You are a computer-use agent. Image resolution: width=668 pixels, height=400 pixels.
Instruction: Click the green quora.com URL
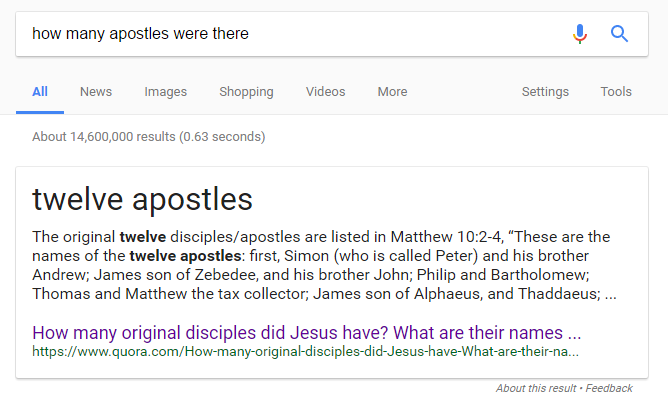[304, 352]
